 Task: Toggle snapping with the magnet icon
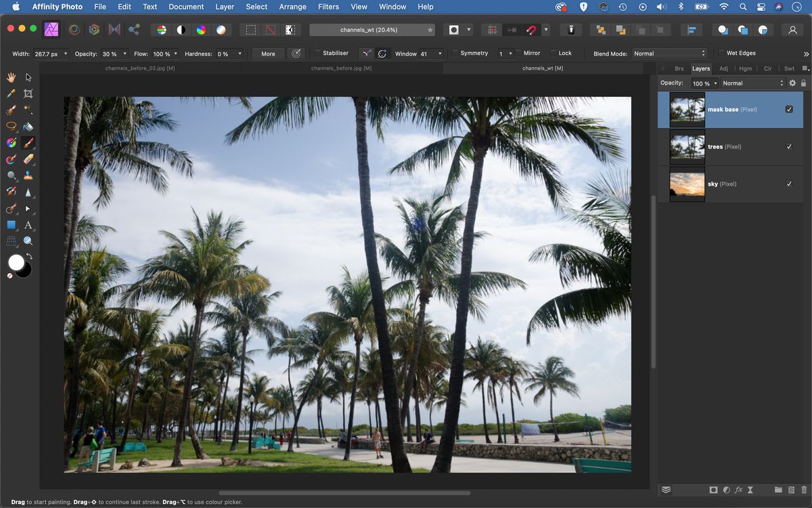coord(531,30)
